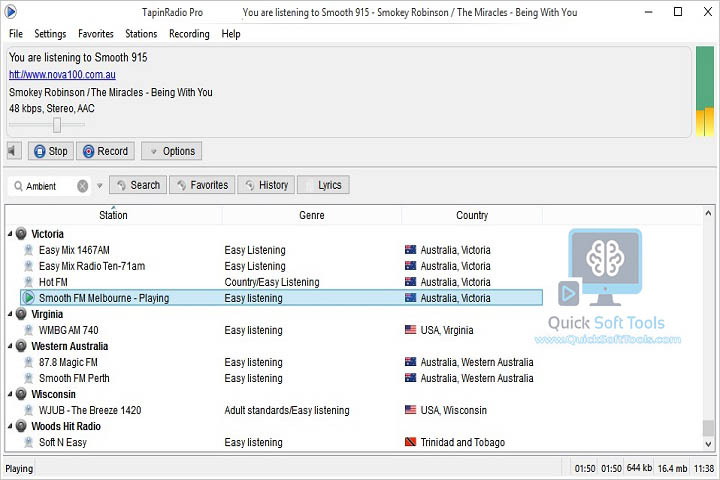
Task: Click station icon for WJUB - The Breeze 1420
Action: (x=28, y=410)
